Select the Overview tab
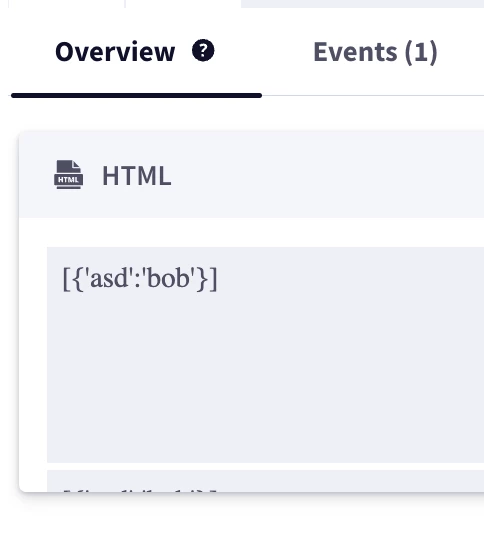The width and height of the screenshot is (484, 536). 115,52
